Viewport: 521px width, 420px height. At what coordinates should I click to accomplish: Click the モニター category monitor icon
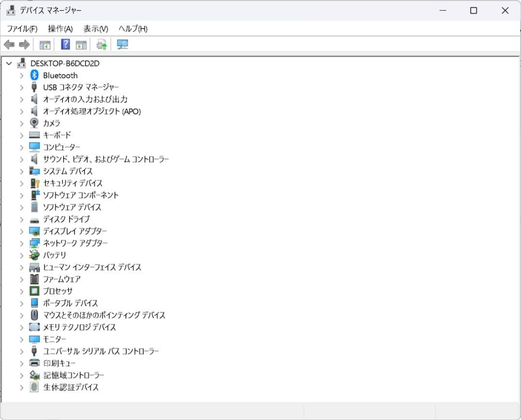pos(34,339)
